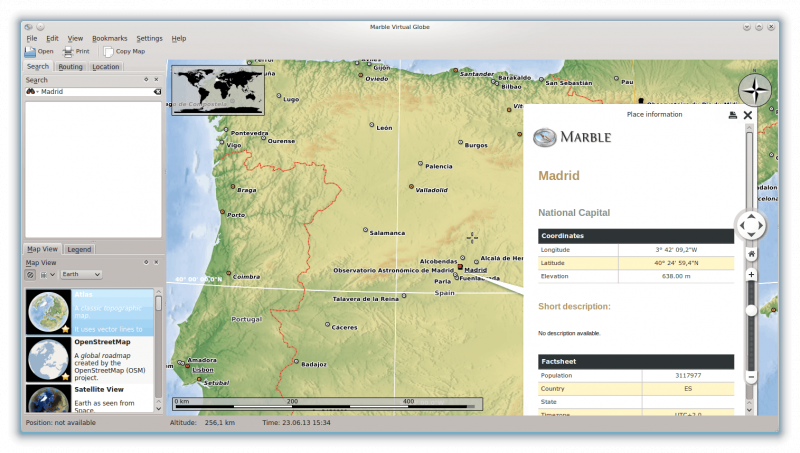Screen dimensions: 800x453
Task: Open the map view list-mode dropdown
Action: (x=47, y=274)
